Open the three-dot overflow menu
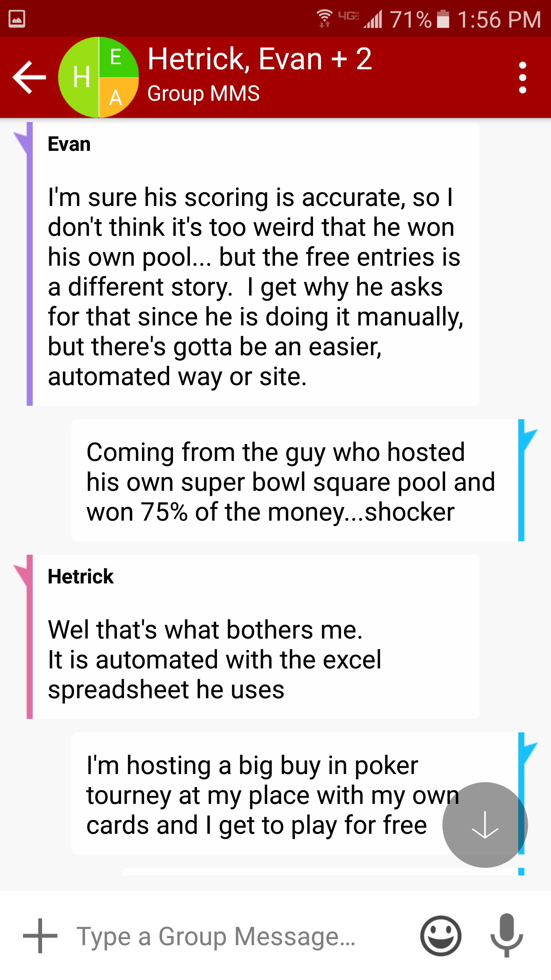Viewport: 551px width, 980px height. click(x=522, y=77)
